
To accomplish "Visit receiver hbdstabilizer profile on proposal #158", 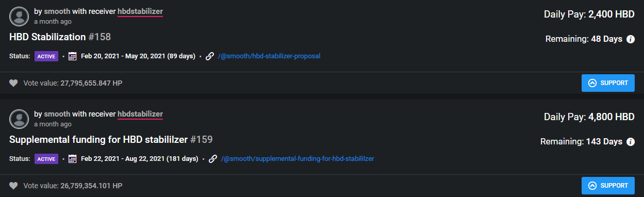I will point(140,11).
